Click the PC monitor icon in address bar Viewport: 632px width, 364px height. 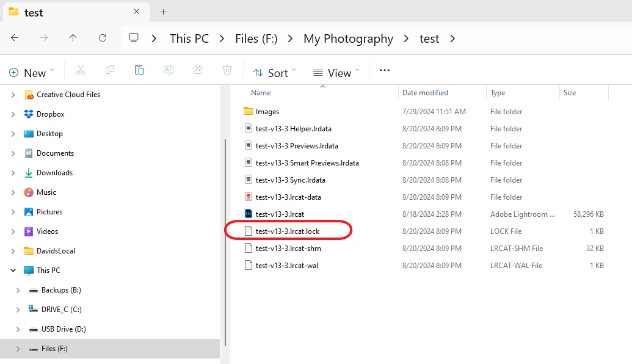(133, 38)
